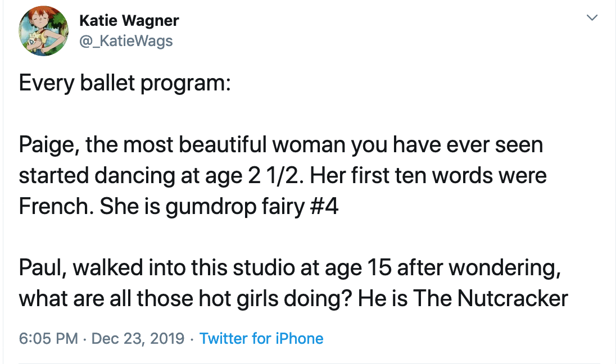Open Katie Wagner's profile avatar picture
616x364 pixels.
coord(44,31)
